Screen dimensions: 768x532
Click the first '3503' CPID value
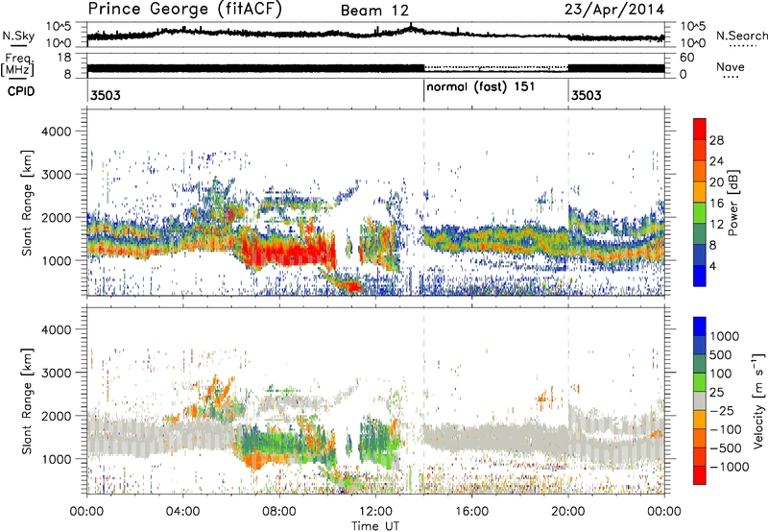pyautogui.click(x=106, y=95)
